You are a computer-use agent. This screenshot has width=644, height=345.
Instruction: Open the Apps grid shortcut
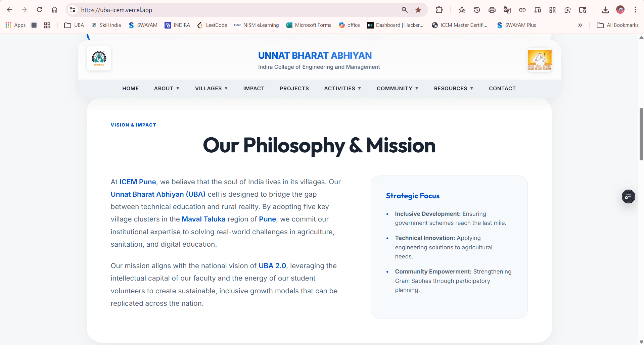pyautogui.click(x=15, y=25)
